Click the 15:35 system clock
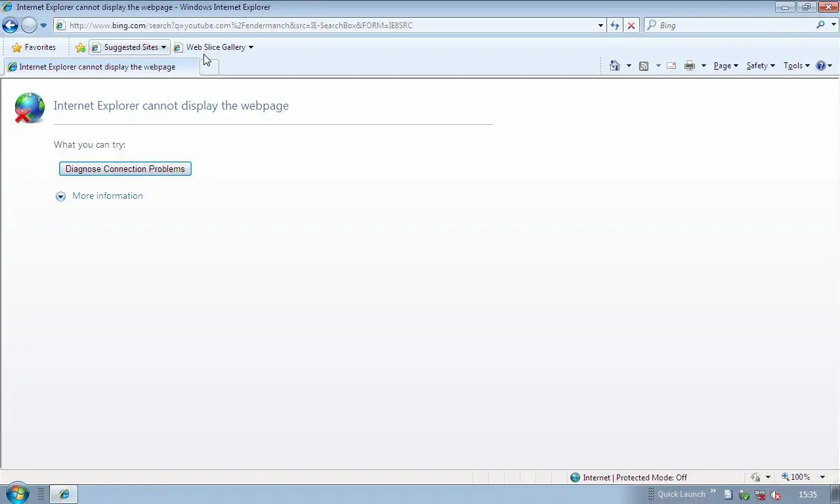The image size is (840, 504). point(807,494)
